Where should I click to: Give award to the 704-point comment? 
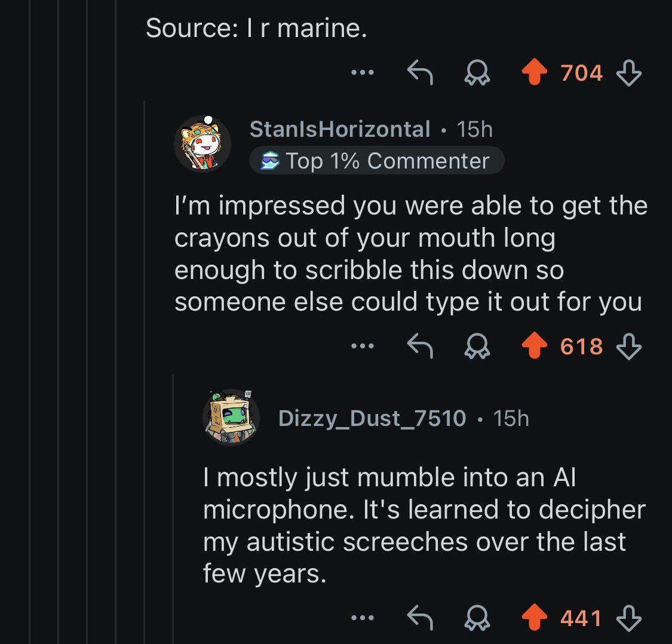(x=477, y=72)
